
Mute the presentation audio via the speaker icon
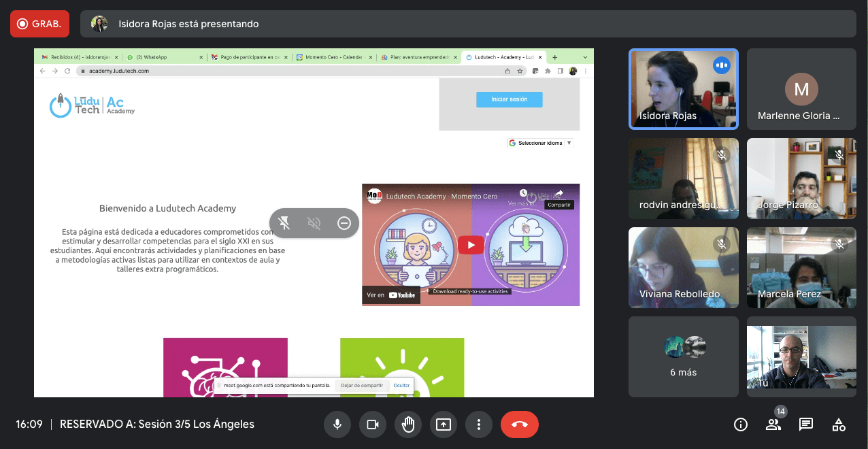pyautogui.click(x=314, y=223)
